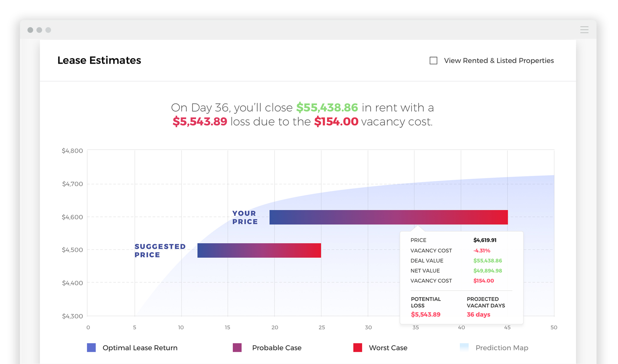618x364 pixels.
Task: Click the $4,700 y-axis label
Action: coord(72,184)
